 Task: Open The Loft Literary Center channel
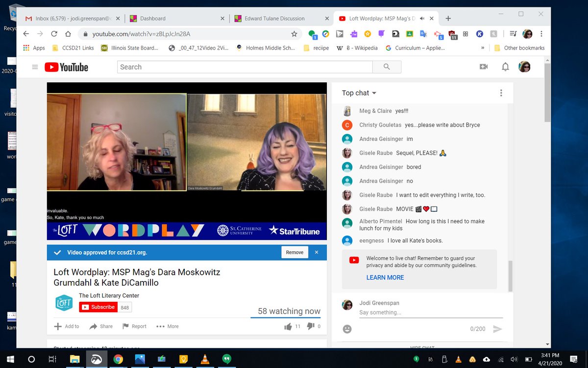[109, 295]
